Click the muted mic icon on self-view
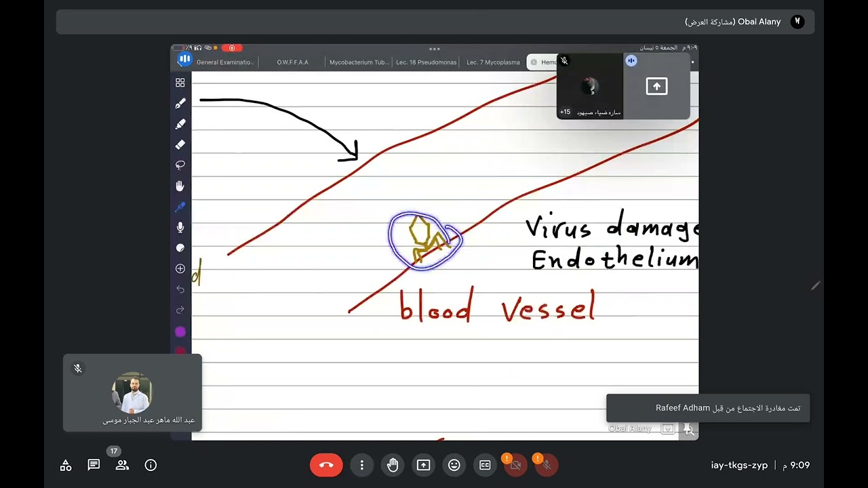This screenshot has height=488, width=868. point(78,369)
